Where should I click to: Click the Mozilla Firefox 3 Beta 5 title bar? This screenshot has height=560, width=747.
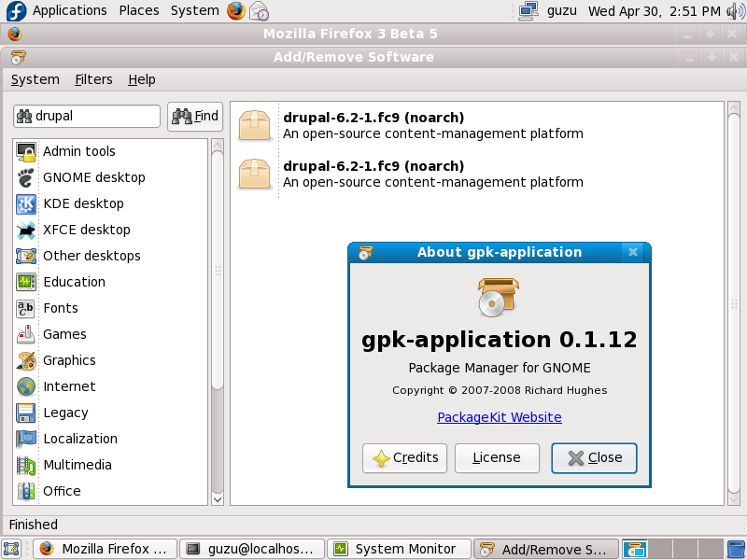(349, 34)
